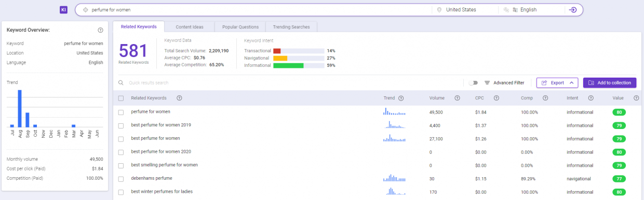Check 'best perfume for women 2019' checkbox
Image resolution: width=644 pixels, height=200 pixels.
point(121,125)
